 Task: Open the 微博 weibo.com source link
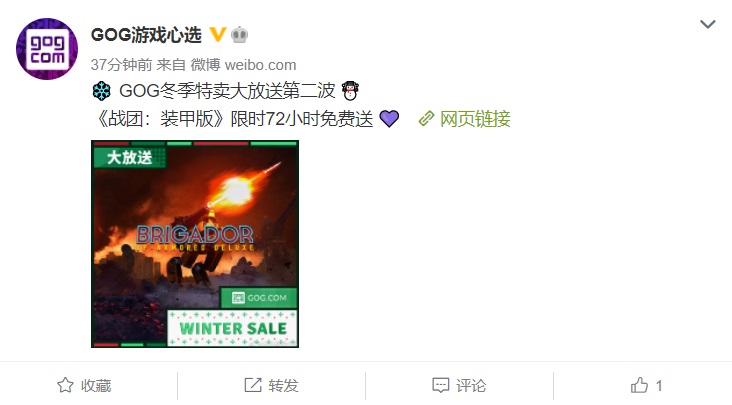244,64
